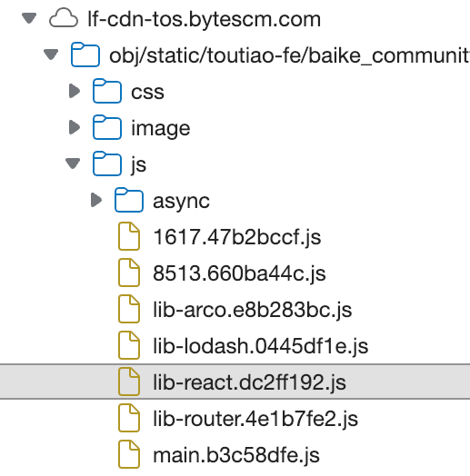Screen dimensions: 470x476
Task: Open lib-lodash.0445df1e.js file
Action: (x=260, y=346)
